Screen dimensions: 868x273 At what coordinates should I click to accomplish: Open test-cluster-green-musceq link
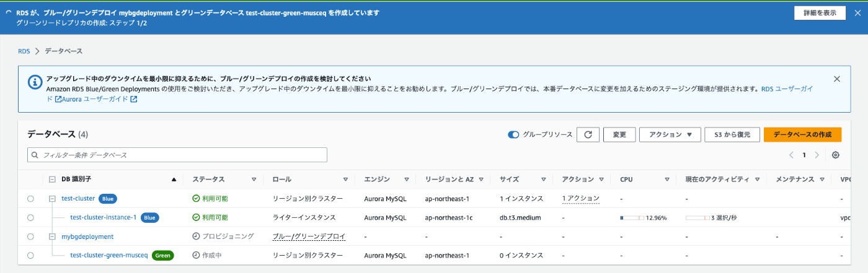(109, 255)
